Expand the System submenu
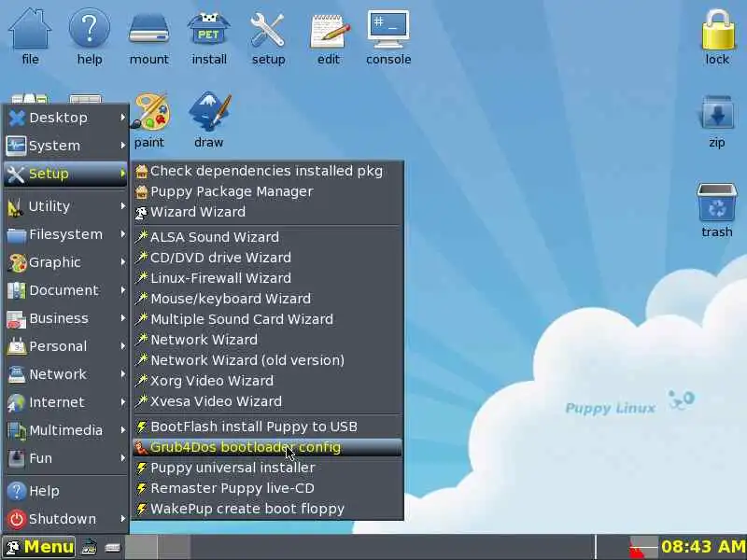 [x=66, y=146]
